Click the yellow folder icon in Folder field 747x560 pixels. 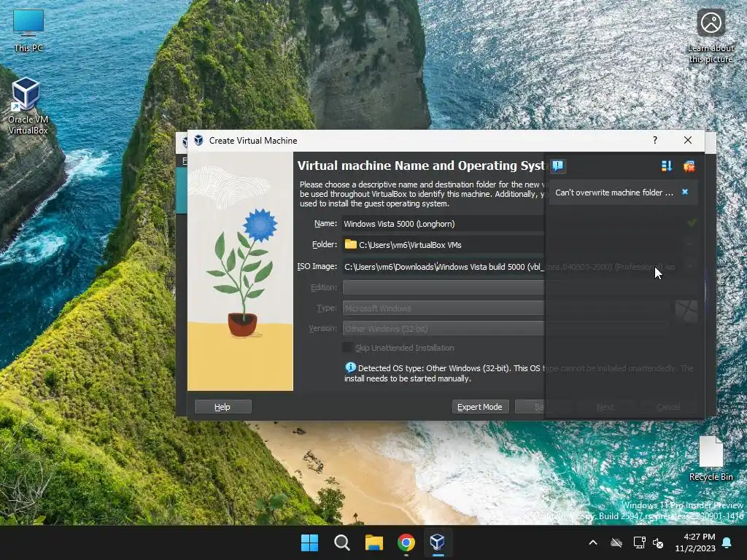(351, 244)
